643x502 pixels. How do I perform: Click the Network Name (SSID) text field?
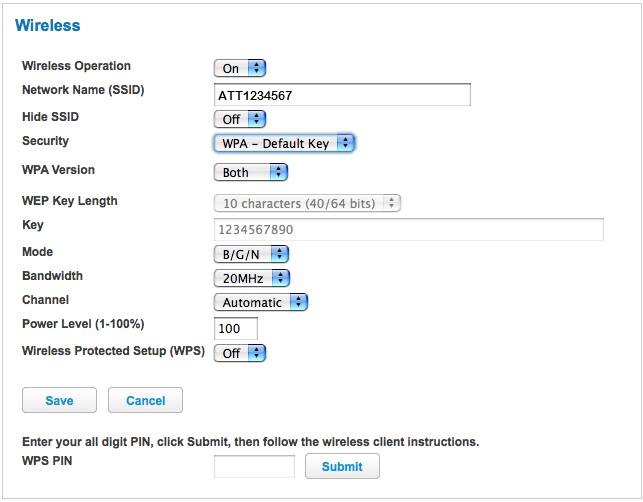tap(342, 95)
